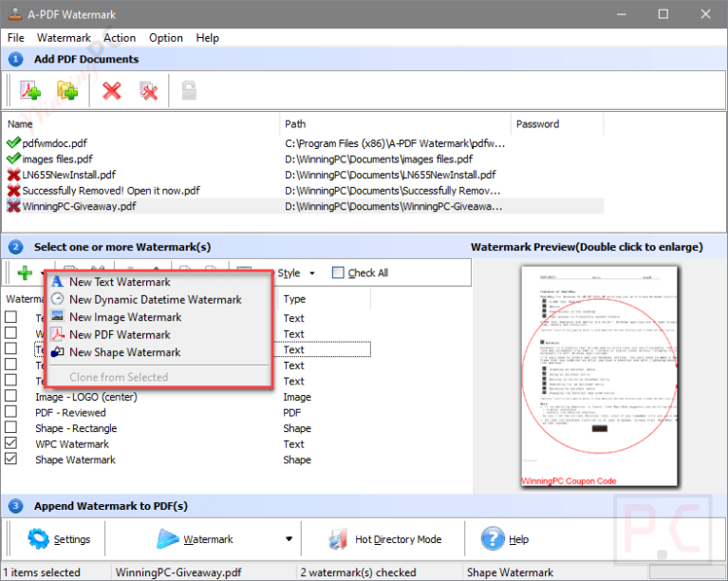
Task: Open the dropdown arrow beside the green plus
Action: coord(42,273)
